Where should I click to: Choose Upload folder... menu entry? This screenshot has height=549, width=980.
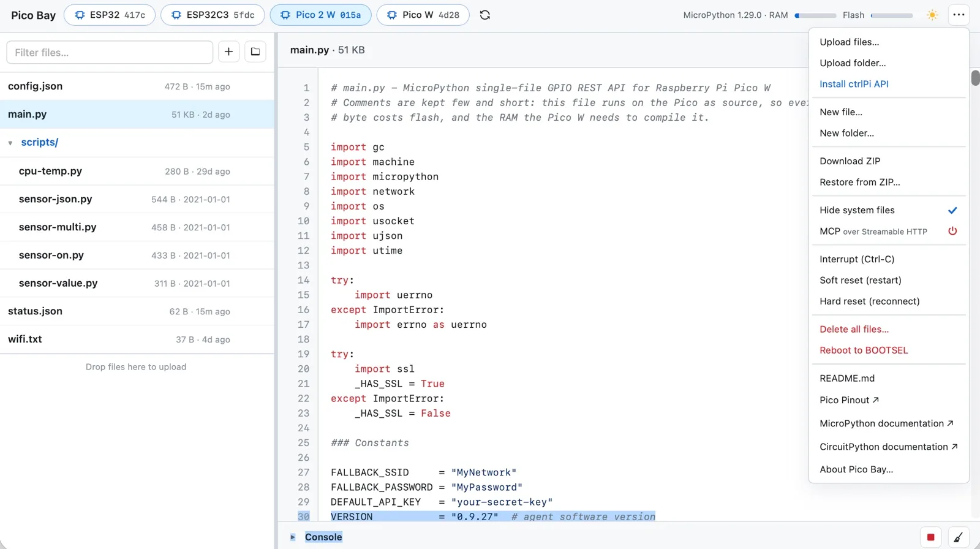coord(889,62)
